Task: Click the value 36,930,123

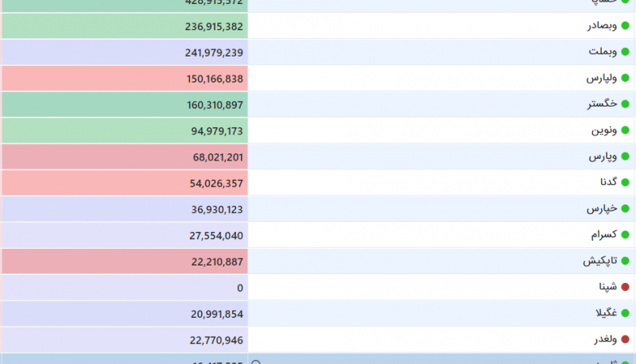Action: [217, 210]
